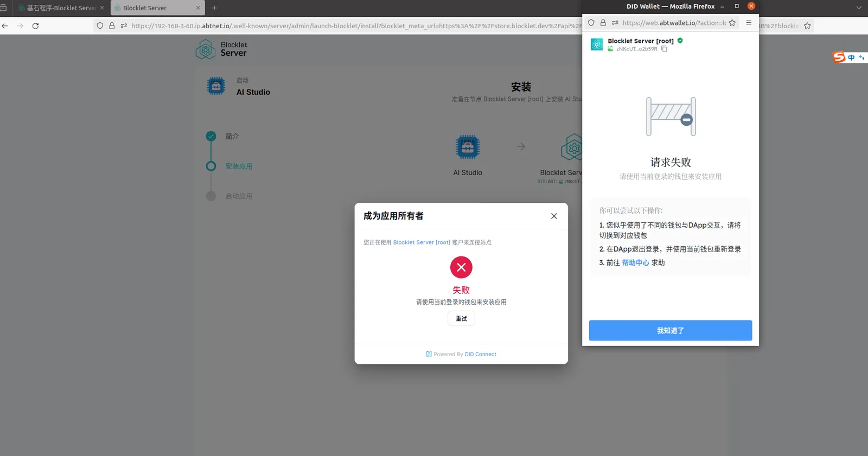The image size is (868, 456).
Task: Click the shield tracking protection icon in DID Wallet
Action: (591, 23)
